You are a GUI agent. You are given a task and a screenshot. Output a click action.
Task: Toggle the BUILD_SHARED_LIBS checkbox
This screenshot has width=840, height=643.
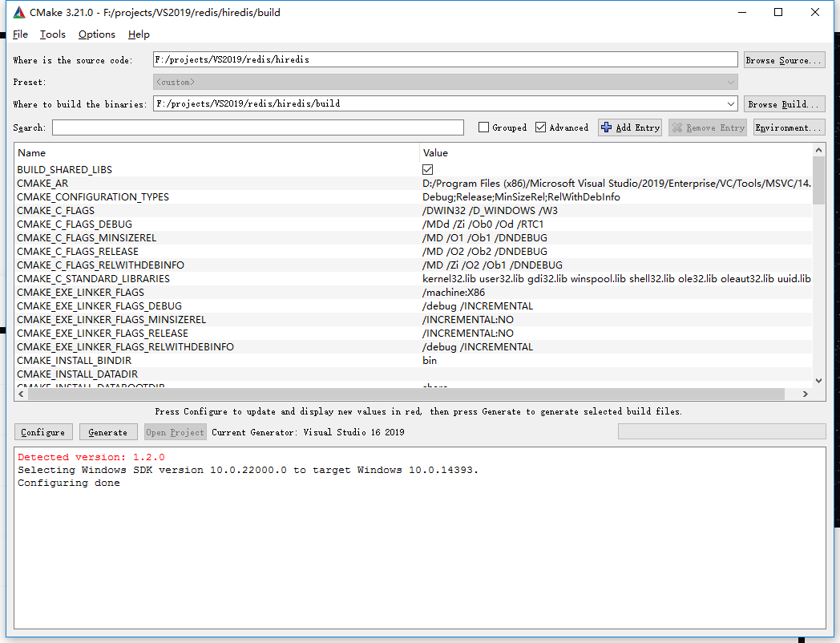428,170
